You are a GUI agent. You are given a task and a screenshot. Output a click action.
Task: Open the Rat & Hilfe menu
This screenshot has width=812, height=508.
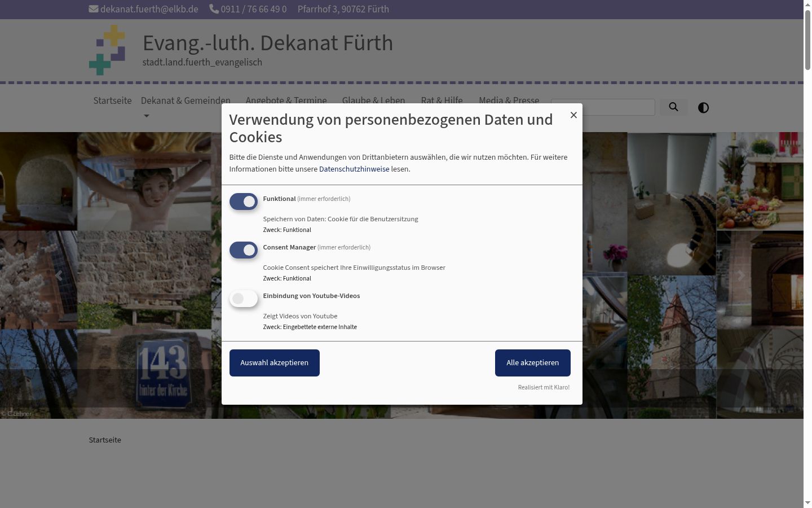(442, 100)
